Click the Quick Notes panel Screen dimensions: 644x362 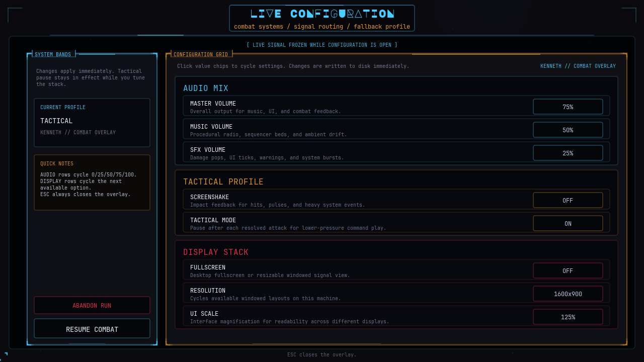pyautogui.click(x=92, y=182)
